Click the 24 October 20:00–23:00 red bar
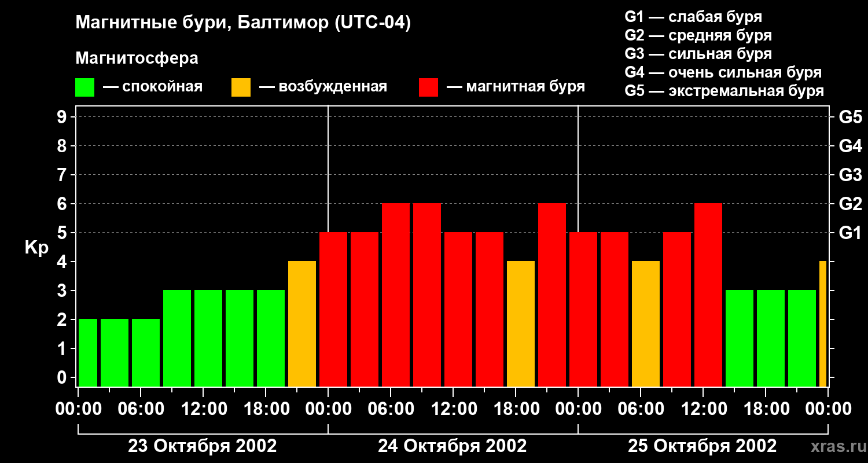Viewport: 868px width, 463px height. pos(552,295)
